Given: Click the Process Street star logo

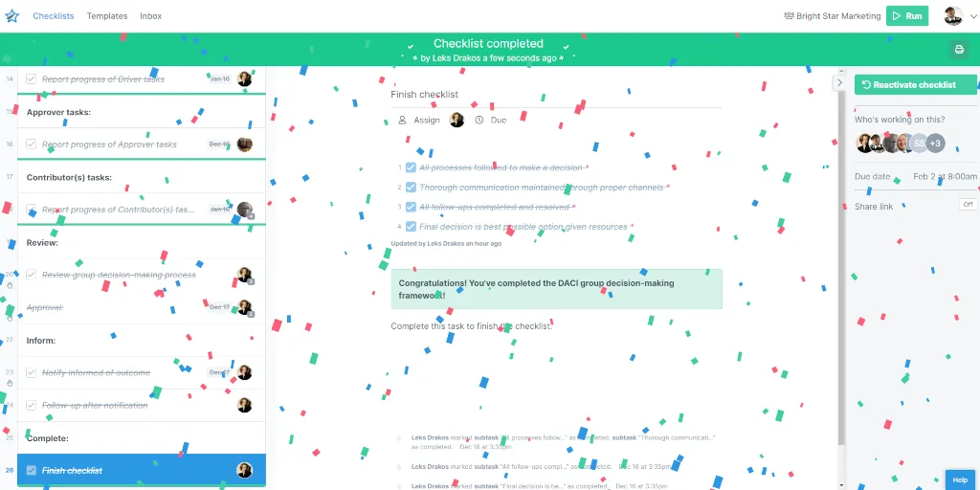Looking at the screenshot, I should tap(11, 16).
